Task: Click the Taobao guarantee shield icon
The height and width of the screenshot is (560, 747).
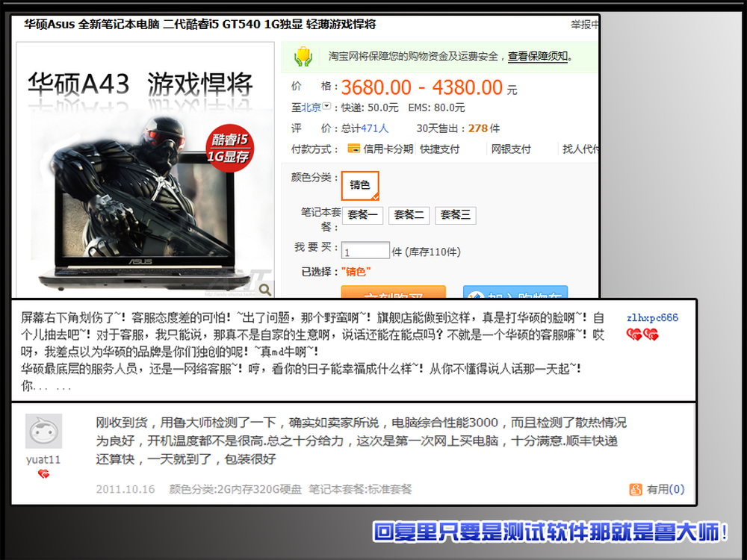Action: pyautogui.click(x=303, y=57)
